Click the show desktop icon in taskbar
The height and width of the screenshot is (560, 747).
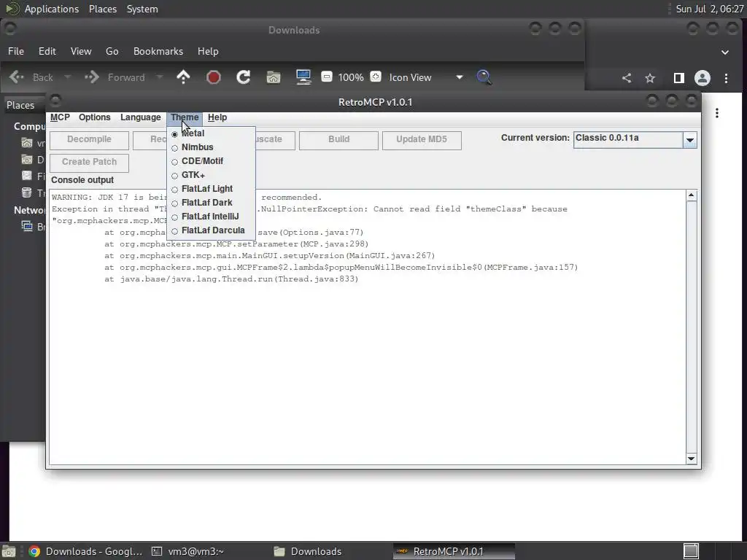(x=9, y=551)
